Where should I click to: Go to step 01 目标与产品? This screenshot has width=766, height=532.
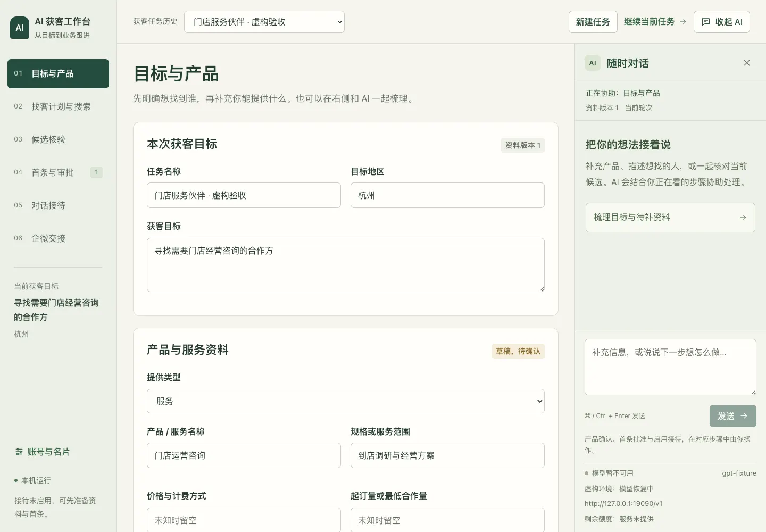click(x=58, y=73)
